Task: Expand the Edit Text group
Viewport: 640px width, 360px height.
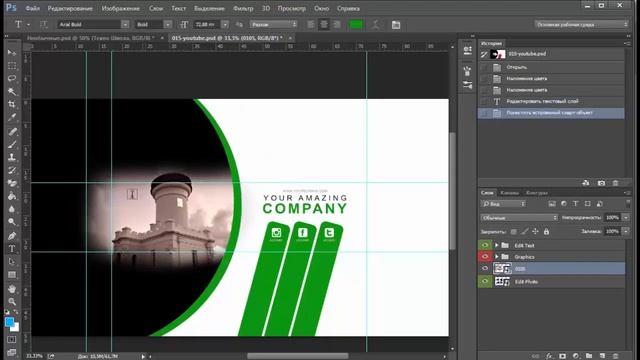Action: [497, 245]
